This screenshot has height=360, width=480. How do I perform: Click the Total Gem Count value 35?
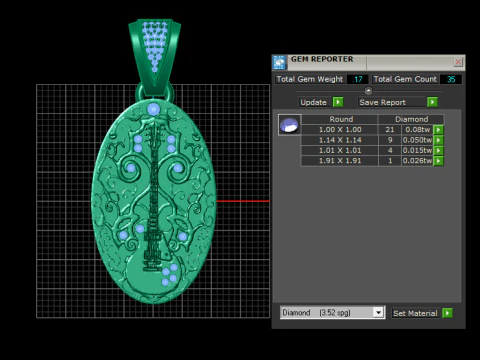pos(451,79)
